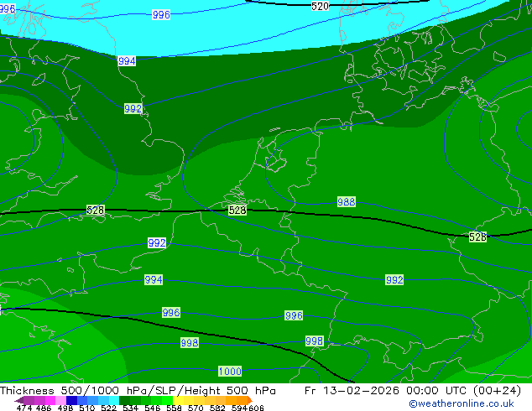
Task: Click the bright lime green legend swatch
Action: click(x=167, y=400)
